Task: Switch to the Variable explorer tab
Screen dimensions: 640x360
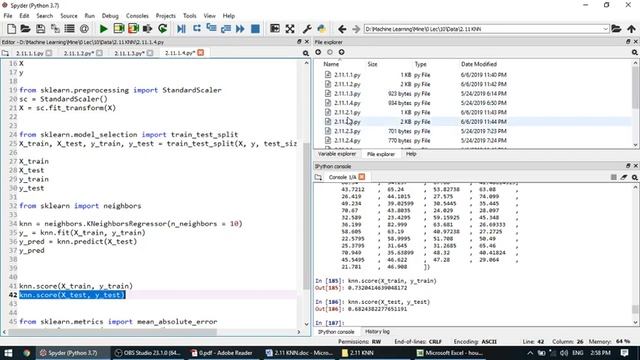Action: tap(337, 154)
